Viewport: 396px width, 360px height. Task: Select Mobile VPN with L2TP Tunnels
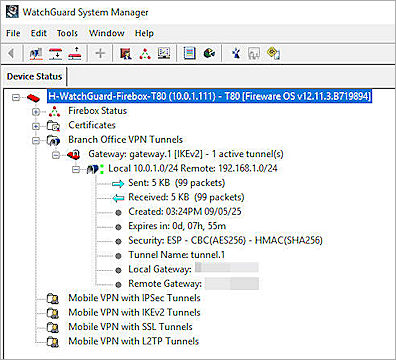tap(133, 341)
